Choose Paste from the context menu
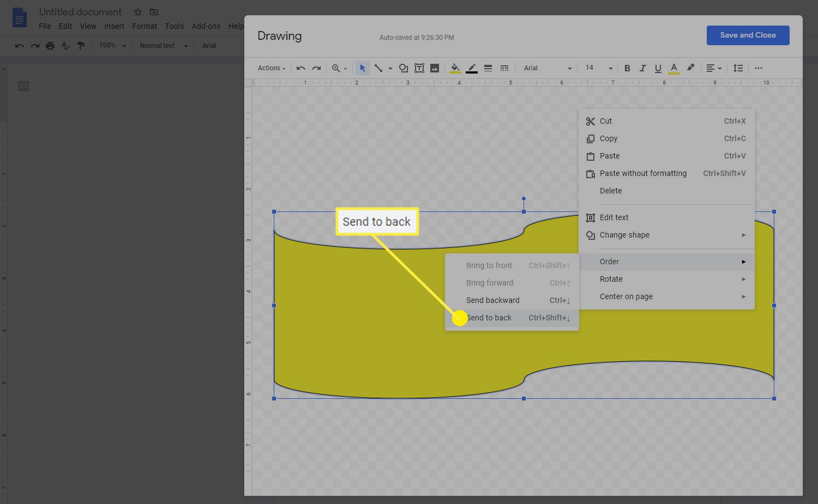The image size is (818, 504). (x=666, y=156)
